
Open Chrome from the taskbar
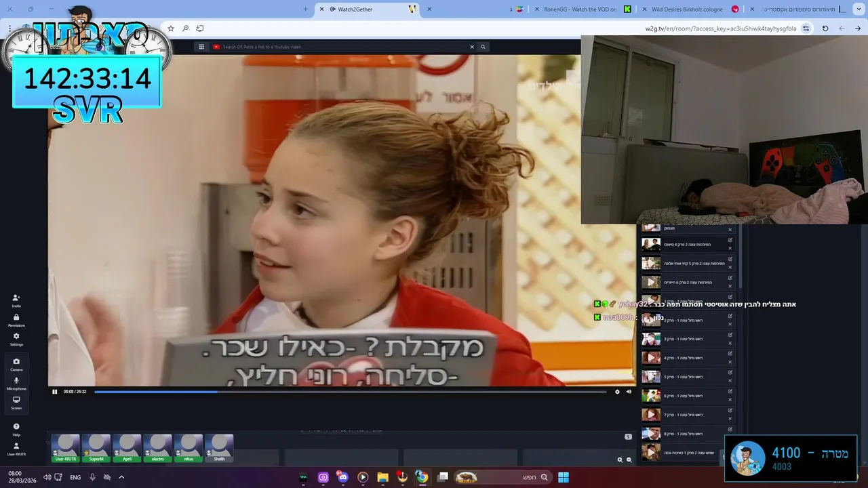[422, 477]
